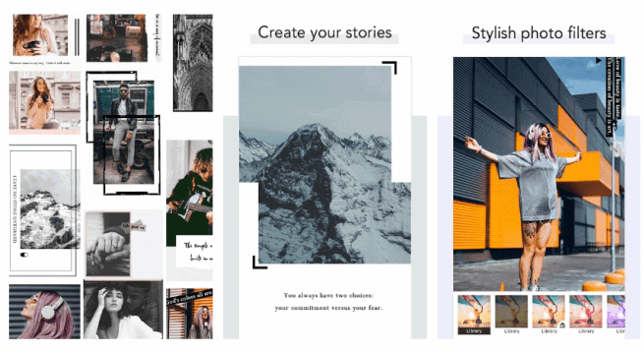Click the main photo of woman by orange building
The height and width of the screenshot is (354, 644).
tap(539, 174)
